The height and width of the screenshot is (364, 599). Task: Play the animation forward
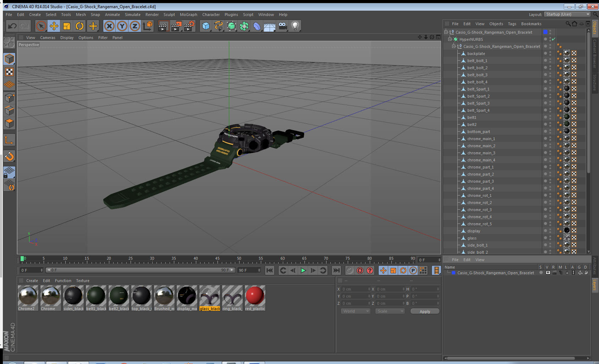303,270
